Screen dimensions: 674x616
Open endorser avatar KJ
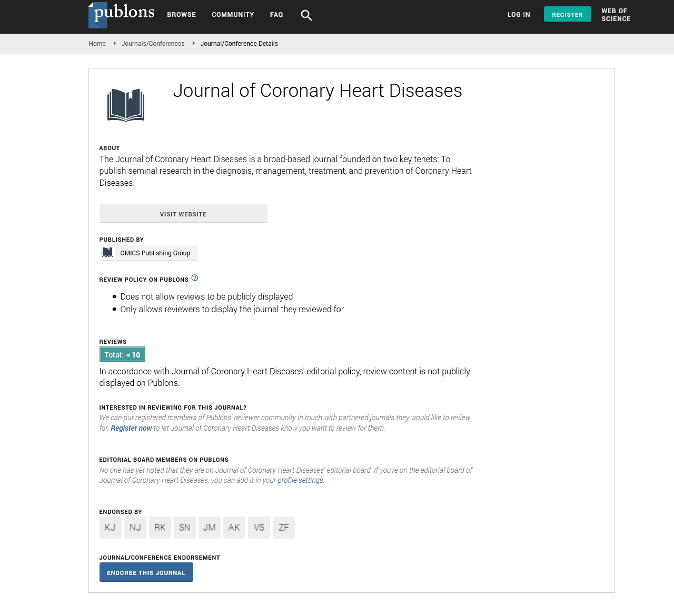click(111, 528)
